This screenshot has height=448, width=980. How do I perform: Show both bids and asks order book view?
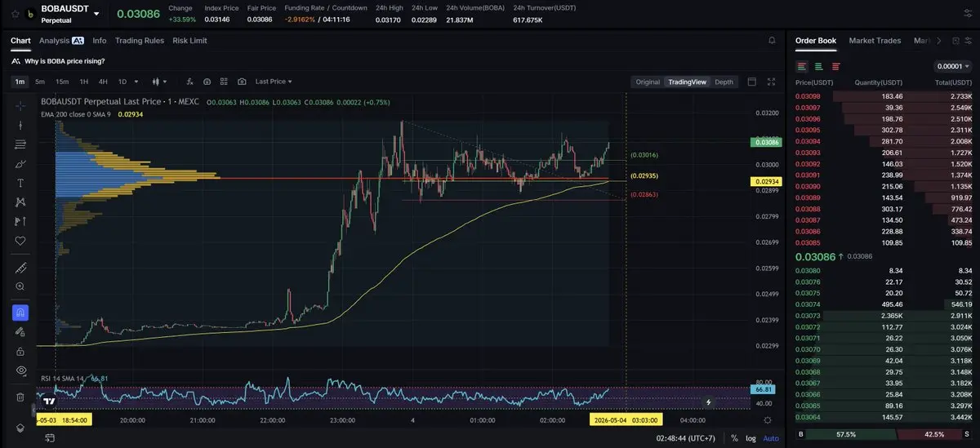[x=803, y=66]
